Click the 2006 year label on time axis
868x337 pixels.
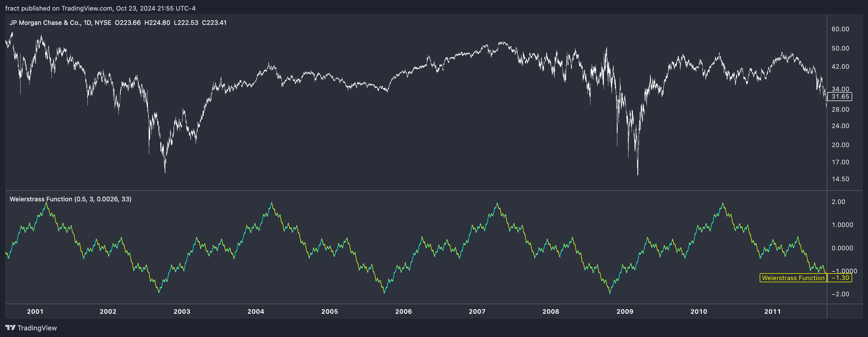403,311
